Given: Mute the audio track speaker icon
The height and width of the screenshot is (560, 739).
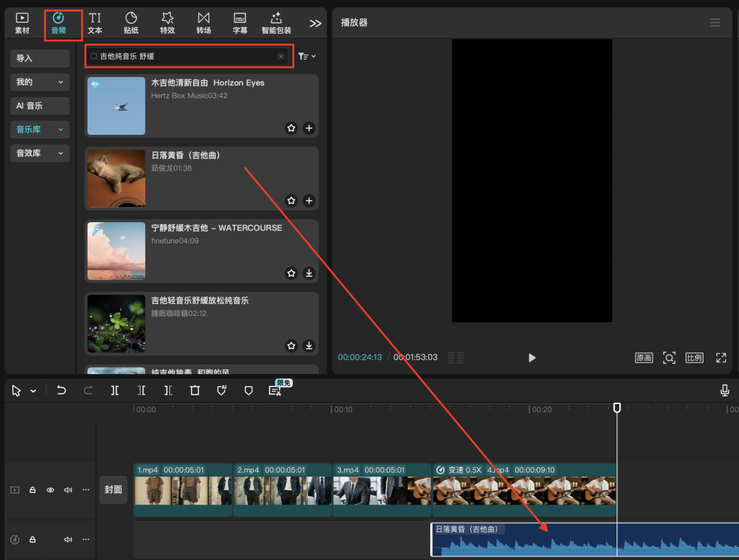Looking at the screenshot, I should pos(68,539).
